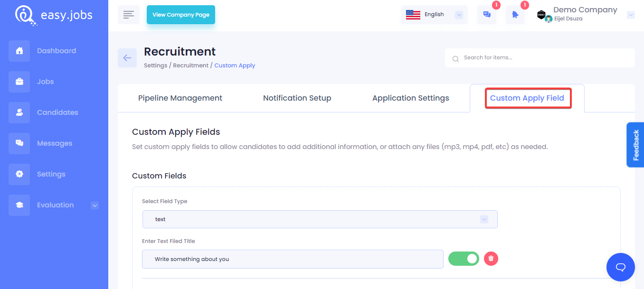644x289 pixels.
Task: Open the live chat bubble
Action: (620, 267)
